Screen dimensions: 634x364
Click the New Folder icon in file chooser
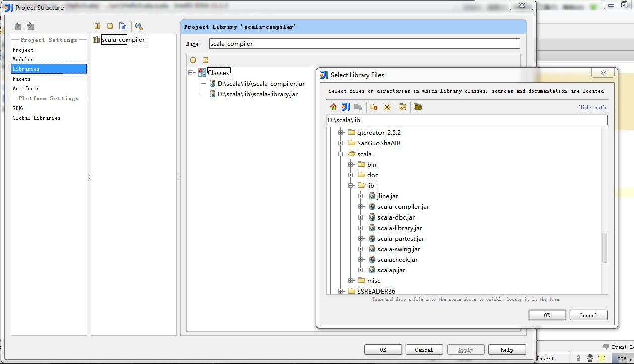pyautogui.click(x=373, y=107)
